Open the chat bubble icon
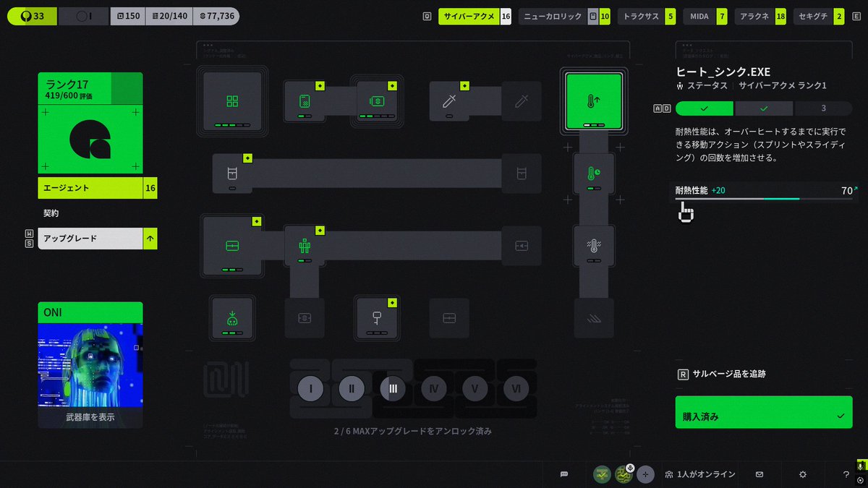Image resolution: width=868 pixels, height=488 pixels. (564, 474)
